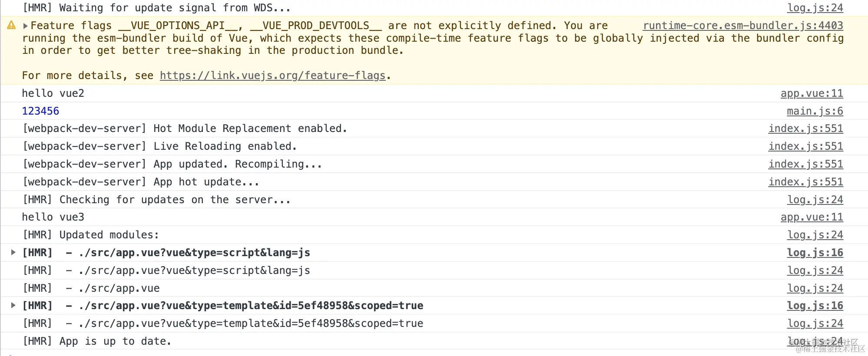Open main.js:6 source link

tap(815, 111)
